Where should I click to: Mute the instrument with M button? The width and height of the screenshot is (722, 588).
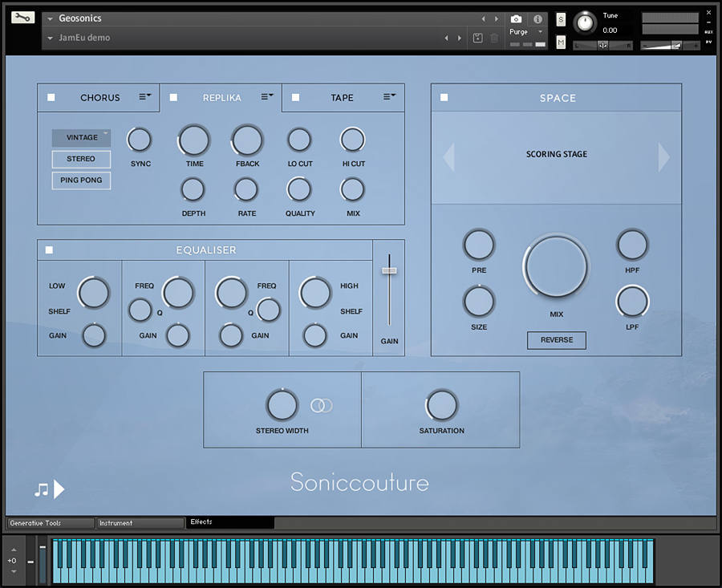tap(561, 42)
